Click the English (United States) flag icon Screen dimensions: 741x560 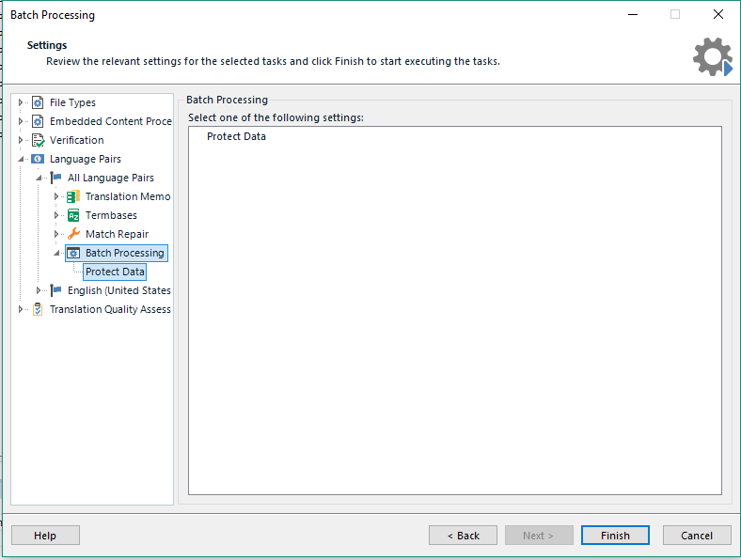pyautogui.click(x=55, y=290)
